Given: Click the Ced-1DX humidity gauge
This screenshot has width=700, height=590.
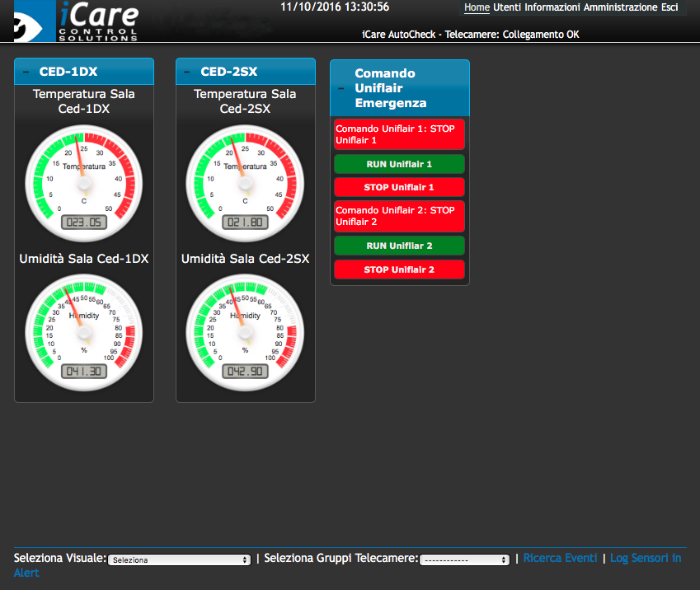Looking at the screenshot, I should 84,332.
